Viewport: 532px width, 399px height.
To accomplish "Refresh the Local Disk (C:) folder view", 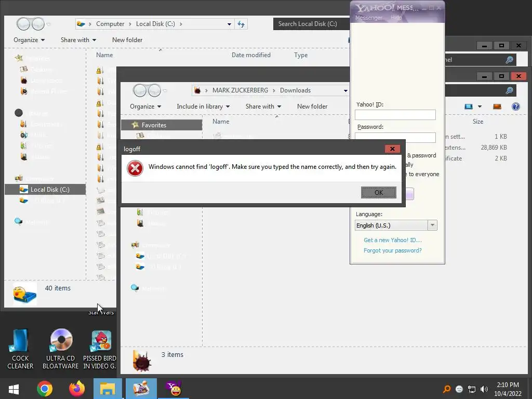I will point(241,24).
